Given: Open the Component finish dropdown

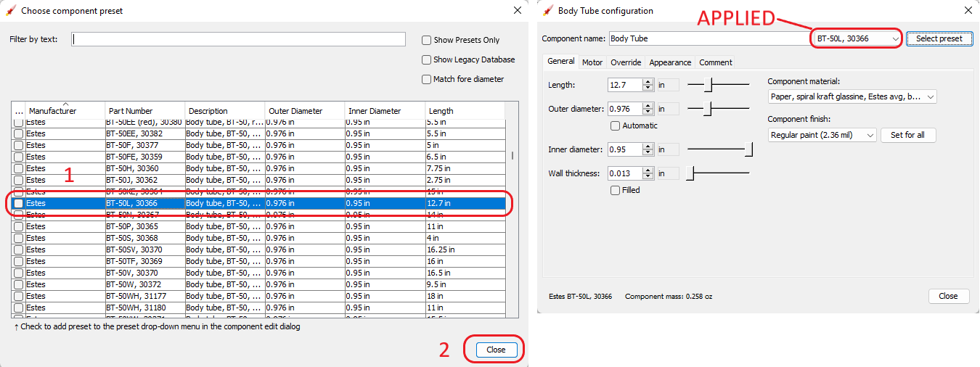Looking at the screenshot, I should (x=822, y=135).
